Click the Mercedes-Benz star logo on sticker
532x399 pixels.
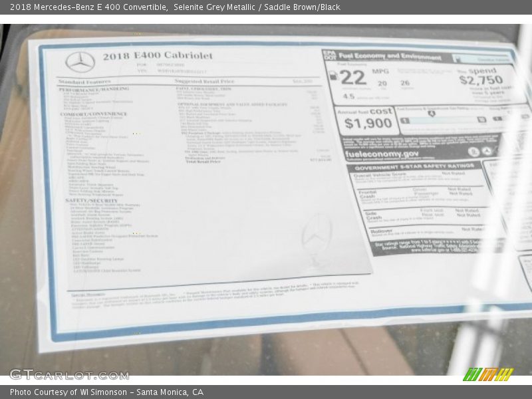click(80, 62)
